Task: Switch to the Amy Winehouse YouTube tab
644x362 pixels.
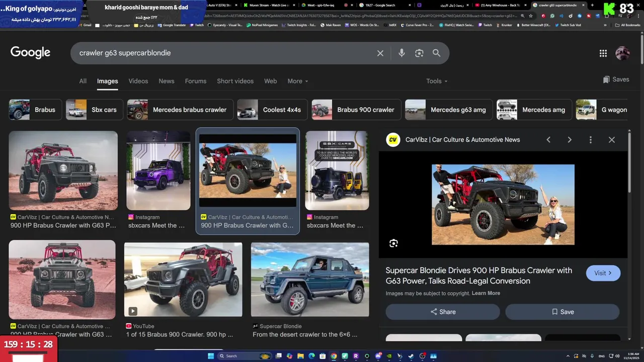Action: point(501,5)
